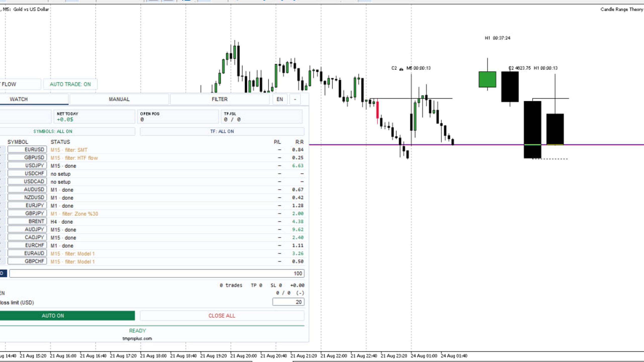Image resolution: width=644 pixels, height=362 pixels.
Task: Select the EURJPY symbol button
Action: click(27, 205)
